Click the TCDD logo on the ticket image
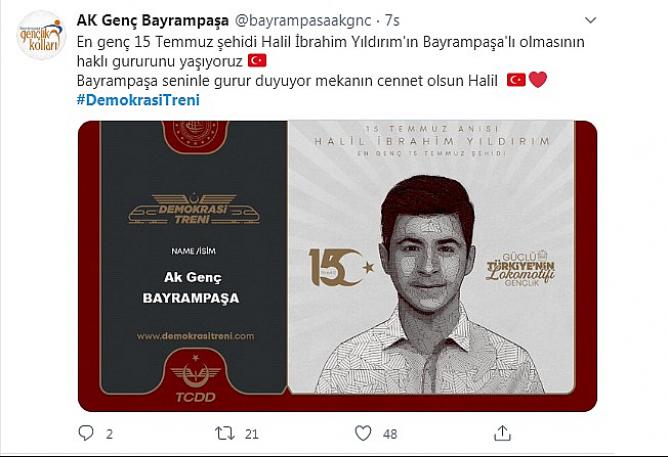 click(196, 379)
